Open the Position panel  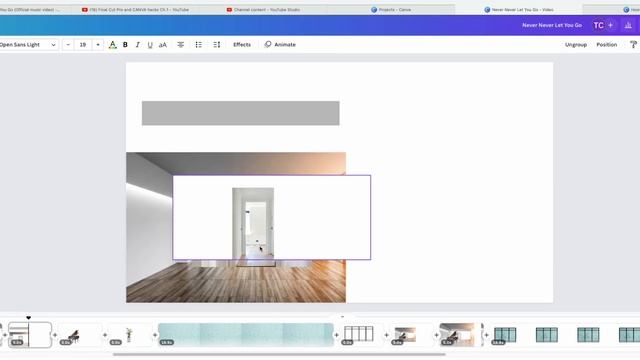[607, 45]
